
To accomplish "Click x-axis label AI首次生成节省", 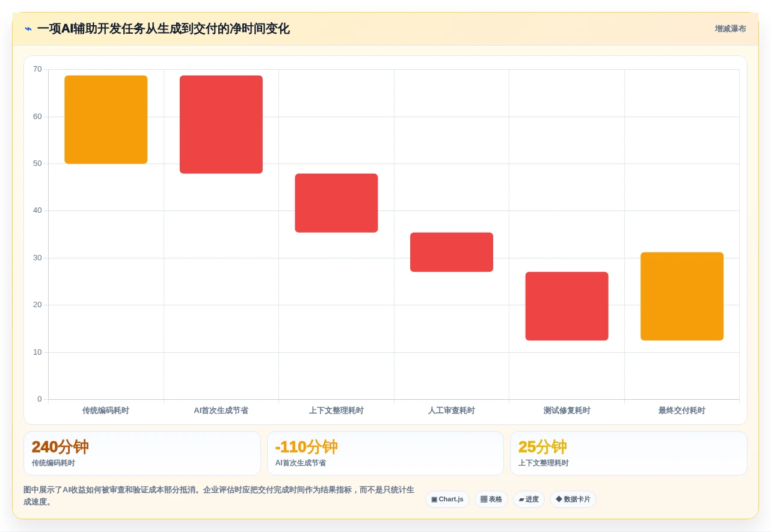I will tap(221, 411).
